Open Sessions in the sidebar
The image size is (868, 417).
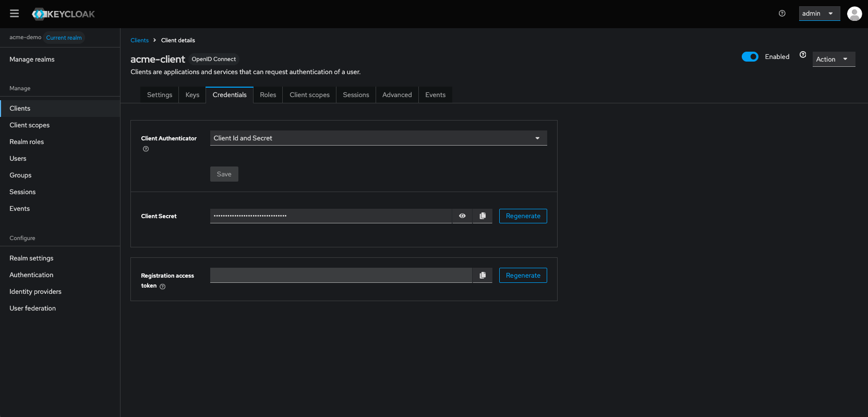tap(60, 192)
